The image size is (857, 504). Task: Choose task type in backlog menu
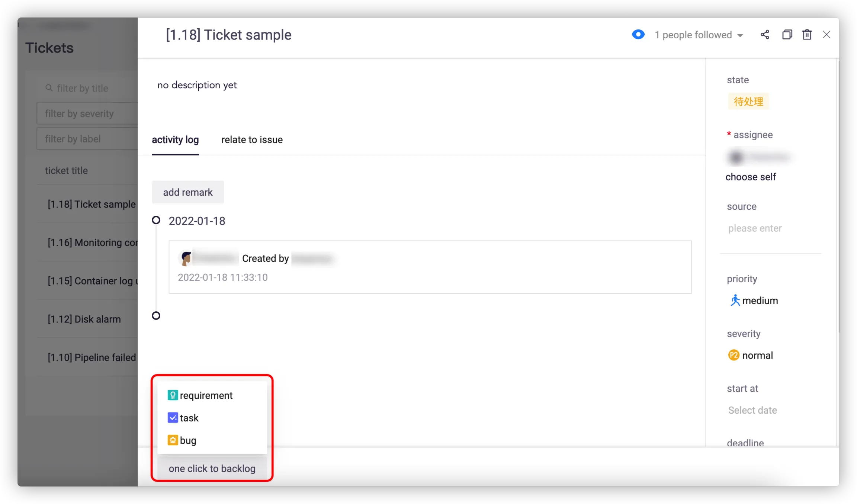pos(189,418)
